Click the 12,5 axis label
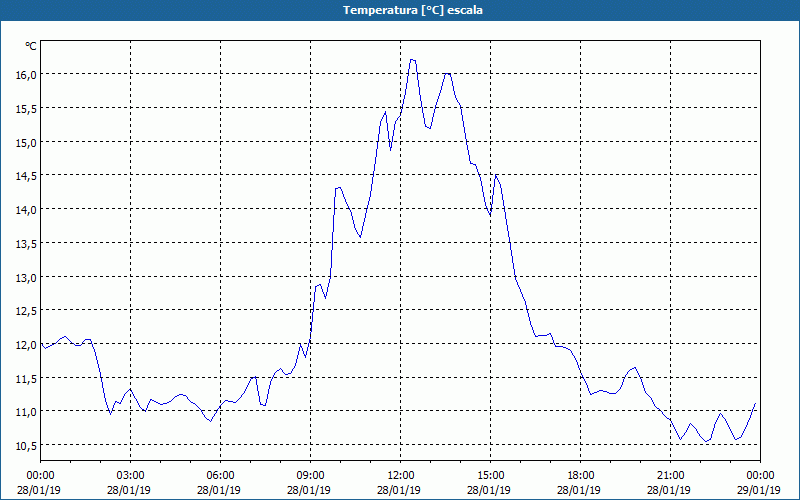The image size is (800, 500). 26,311
